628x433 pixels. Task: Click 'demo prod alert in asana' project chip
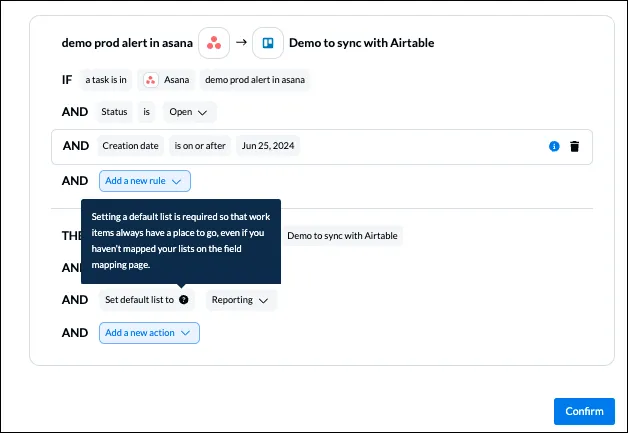(255, 80)
